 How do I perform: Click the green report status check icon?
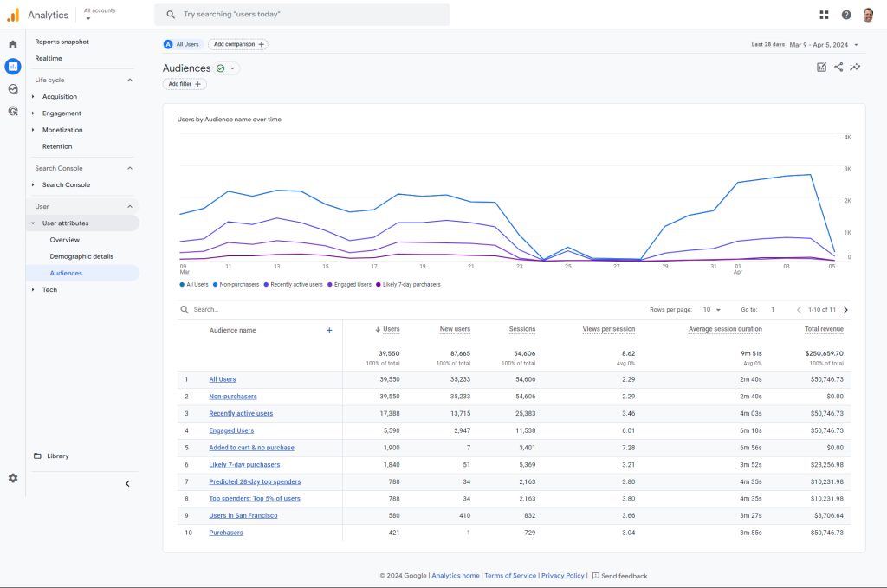(x=221, y=68)
